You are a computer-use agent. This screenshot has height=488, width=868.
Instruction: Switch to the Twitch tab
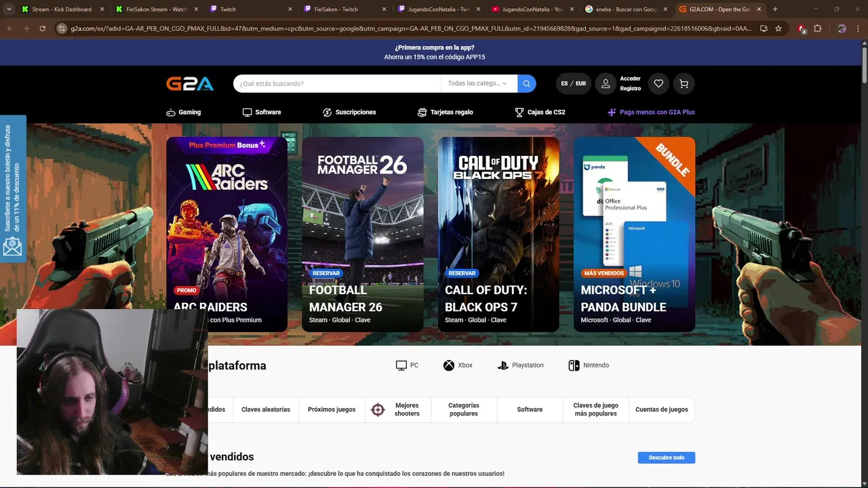(250, 9)
